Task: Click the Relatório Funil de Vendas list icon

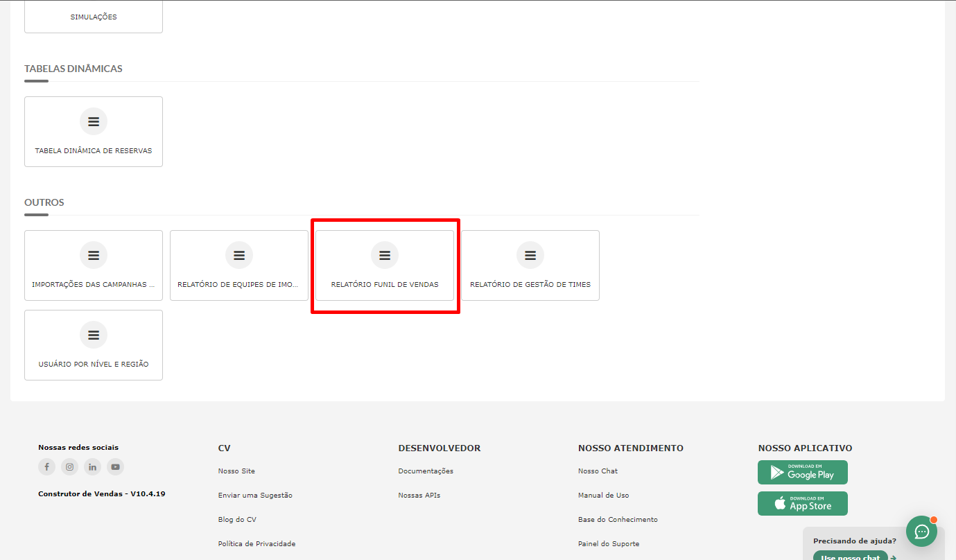Action: point(385,256)
